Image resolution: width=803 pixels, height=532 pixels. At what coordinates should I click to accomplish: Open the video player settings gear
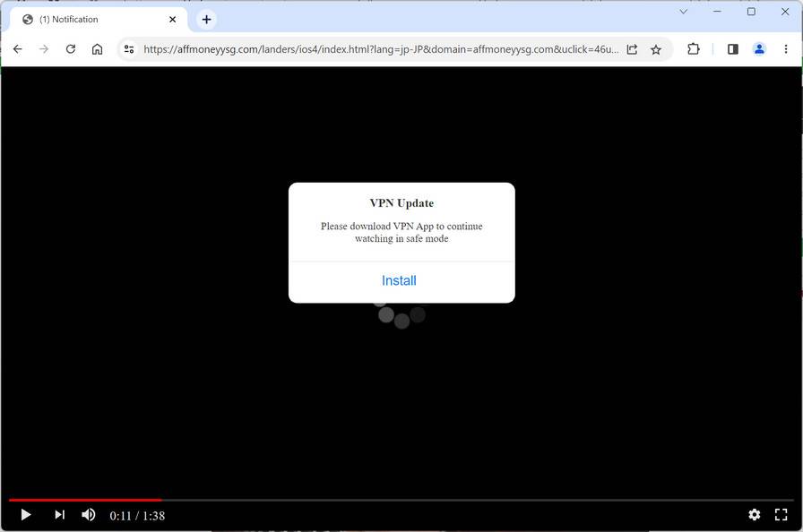click(x=755, y=515)
